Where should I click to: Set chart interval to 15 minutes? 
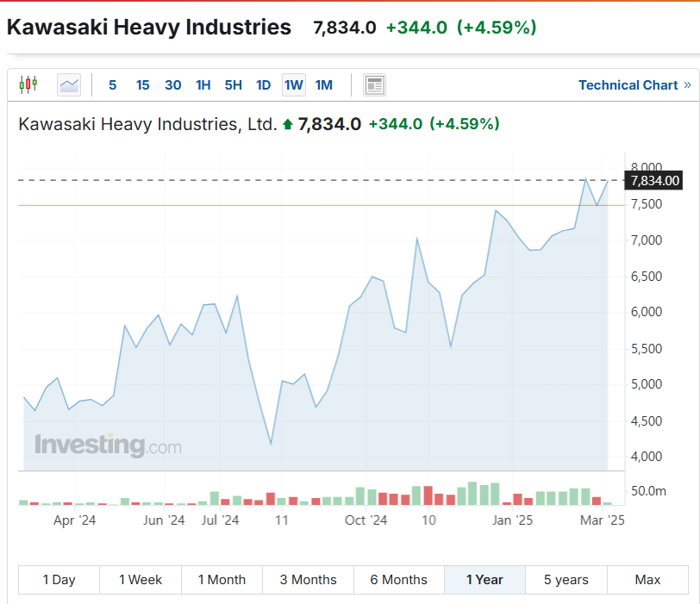142,84
